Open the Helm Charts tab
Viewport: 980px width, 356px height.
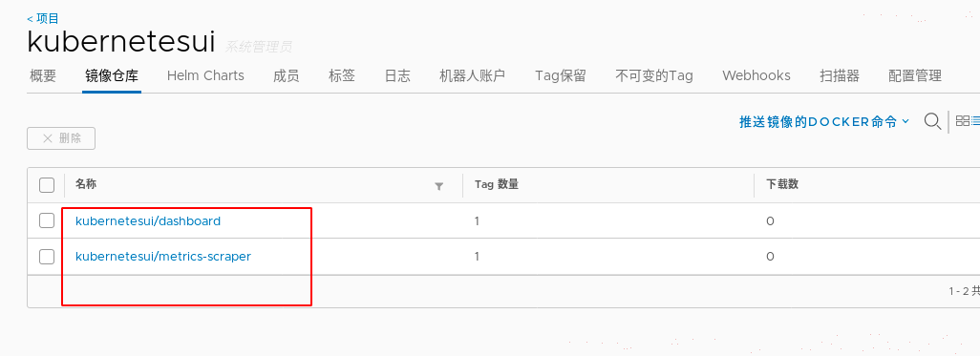pyautogui.click(x=205, y=75)
